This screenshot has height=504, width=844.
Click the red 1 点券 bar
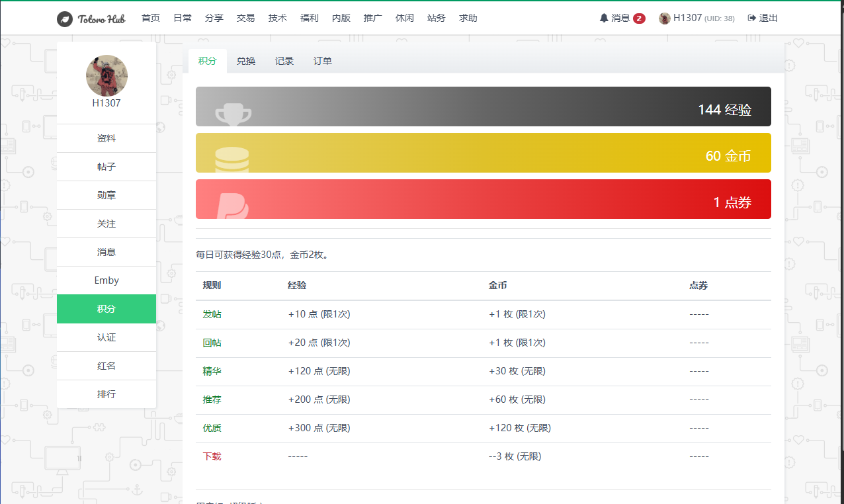(484, 199)
